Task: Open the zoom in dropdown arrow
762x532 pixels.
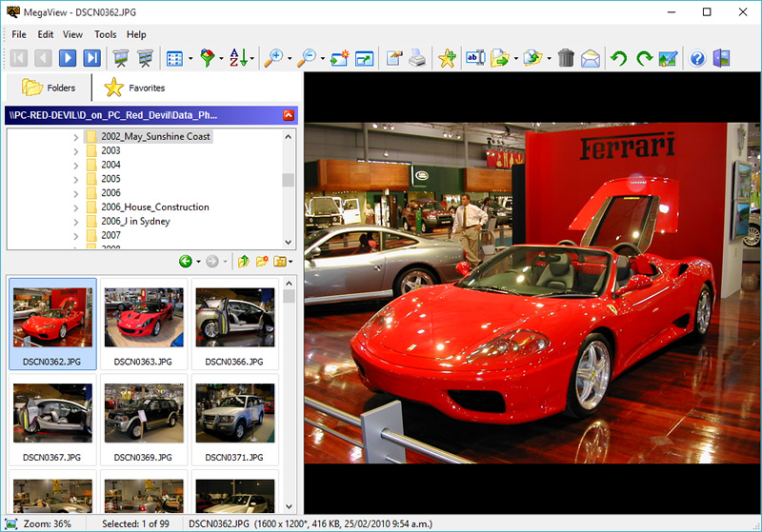Action: pyautogui.click(x=290, y=59)
